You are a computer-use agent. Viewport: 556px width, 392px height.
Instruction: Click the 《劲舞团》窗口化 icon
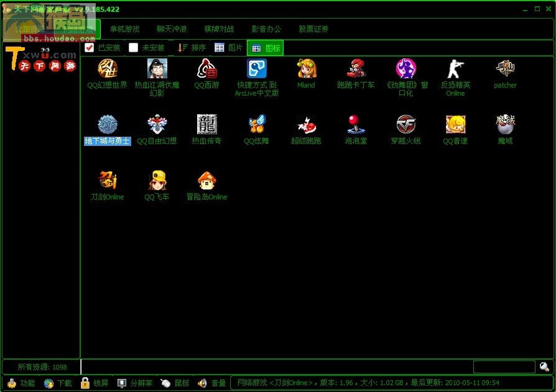[x=406, y=69]
